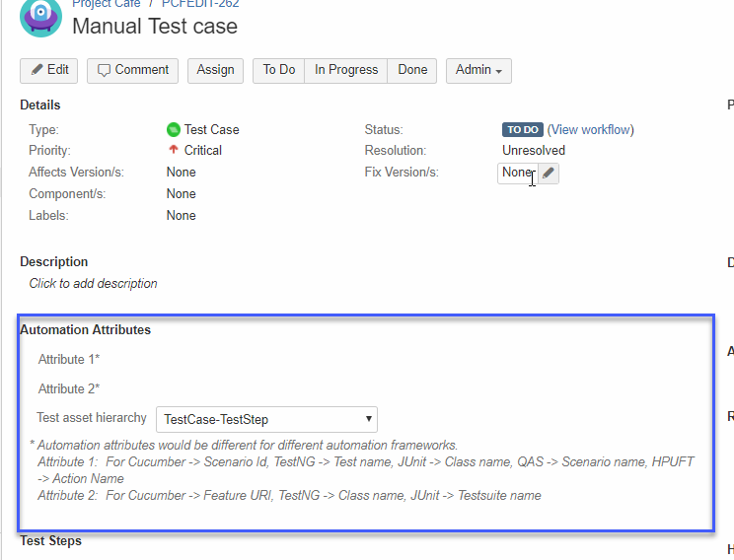This screenshot has height=560, width=734.
Task: Click the green Test Case type icon
Action: [174, 129]
